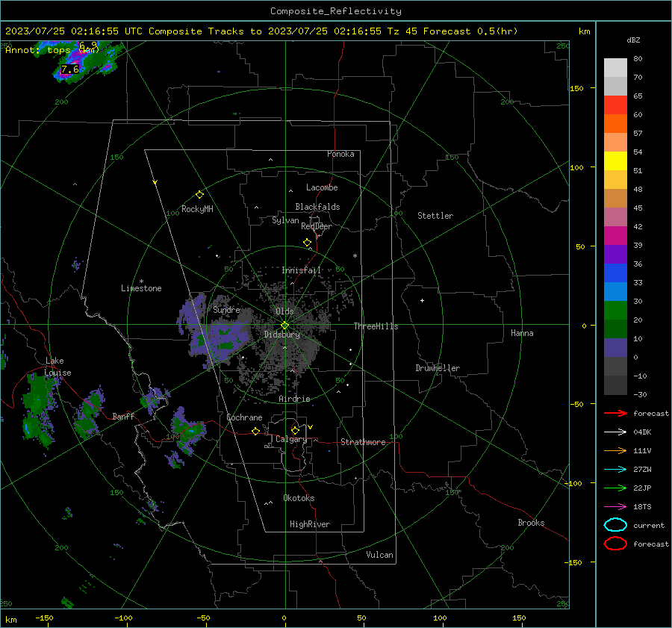Pick the bright green 30-20 dBZ swatch

615,311
